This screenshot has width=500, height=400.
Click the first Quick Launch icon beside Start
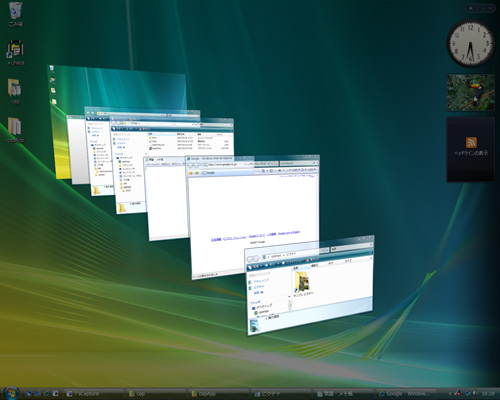pos(29,394)
